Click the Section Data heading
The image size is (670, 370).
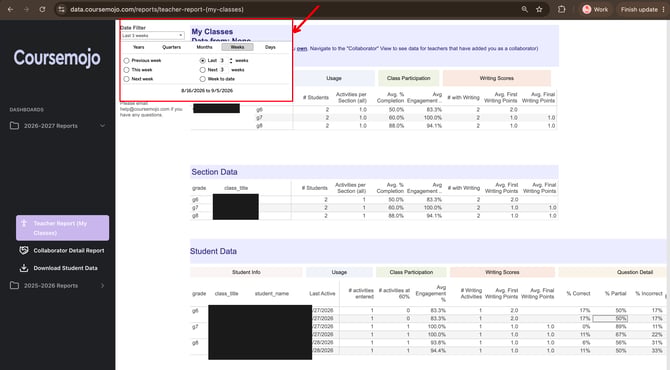click(x=214, y=172)
